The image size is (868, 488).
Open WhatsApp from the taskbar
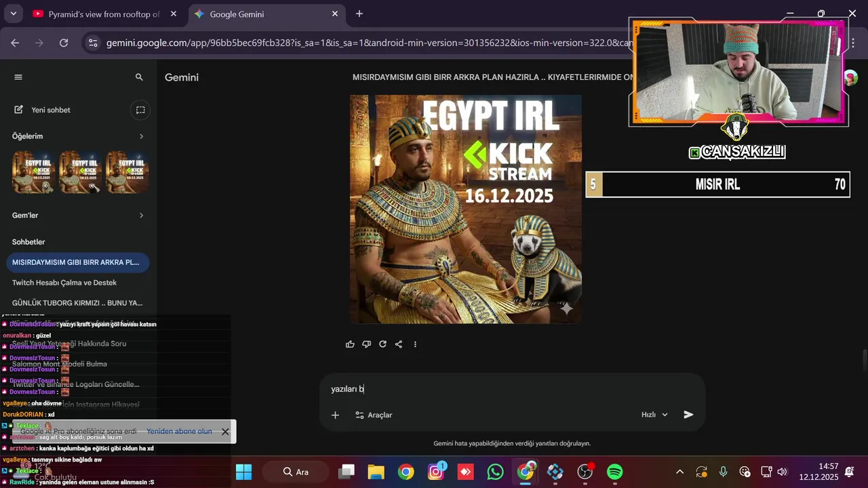coord(496,472)
